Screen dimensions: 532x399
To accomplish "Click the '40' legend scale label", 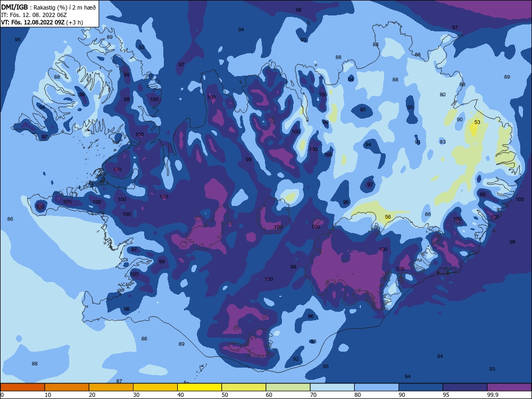I will 180,395.
